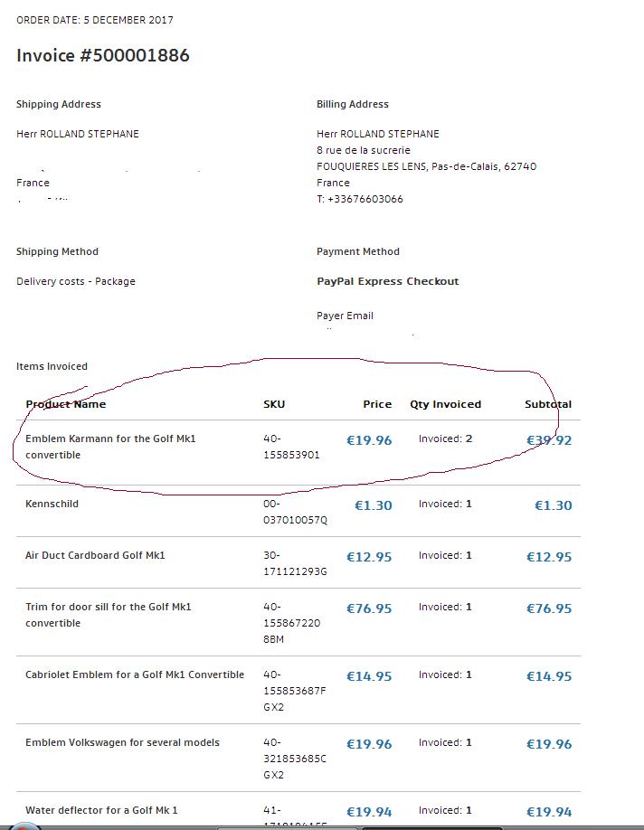Viewport: 644px width, 830px height.
Task: Click the SKU column header
Action: pos(274,404)
